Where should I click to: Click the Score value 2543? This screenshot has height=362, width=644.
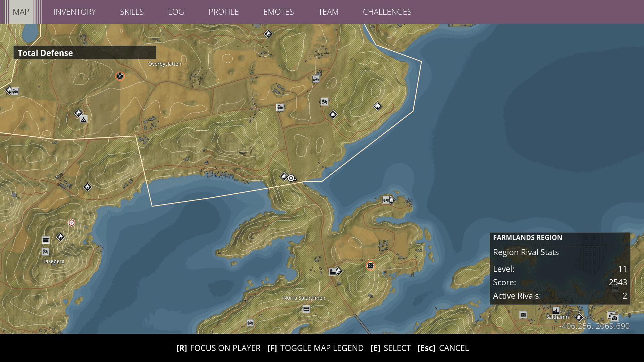618,282
